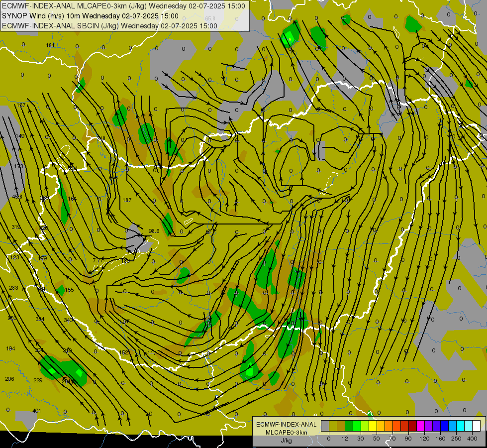The image size is (487, 448).
Task: Click the ECMWF-INDEX-ANAL legend title
Action: [287, 425]
